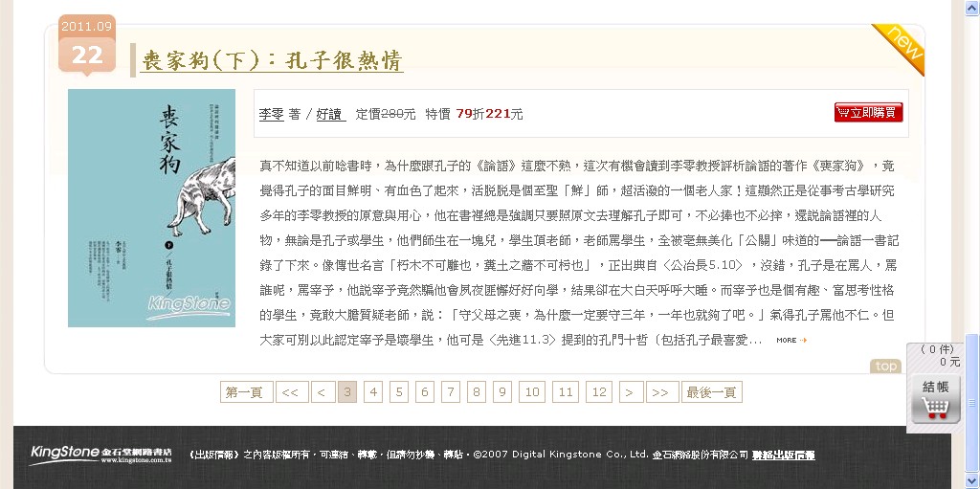Click the < previous page button
The width and height of the screenshot is (980, 489).
point(323,392)
